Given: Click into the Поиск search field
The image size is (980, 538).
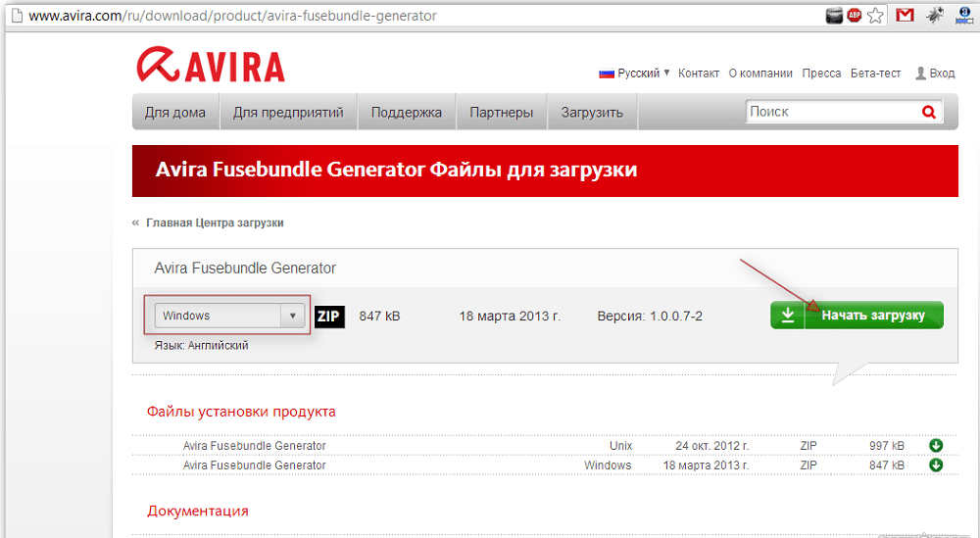Looking at the screenshot, I should 831,113.
